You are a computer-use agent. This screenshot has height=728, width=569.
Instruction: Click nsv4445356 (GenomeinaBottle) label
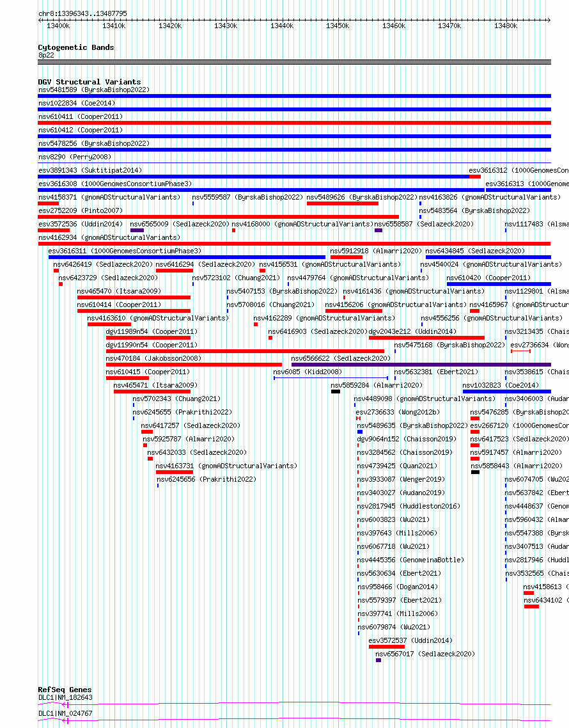(x=410, y=560)
